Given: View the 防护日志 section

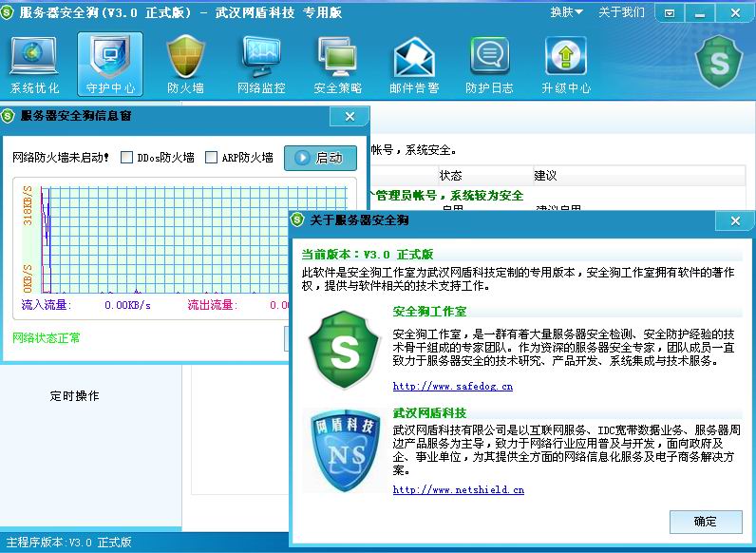Looking at the screenshot, I should (x=489, y=66).
